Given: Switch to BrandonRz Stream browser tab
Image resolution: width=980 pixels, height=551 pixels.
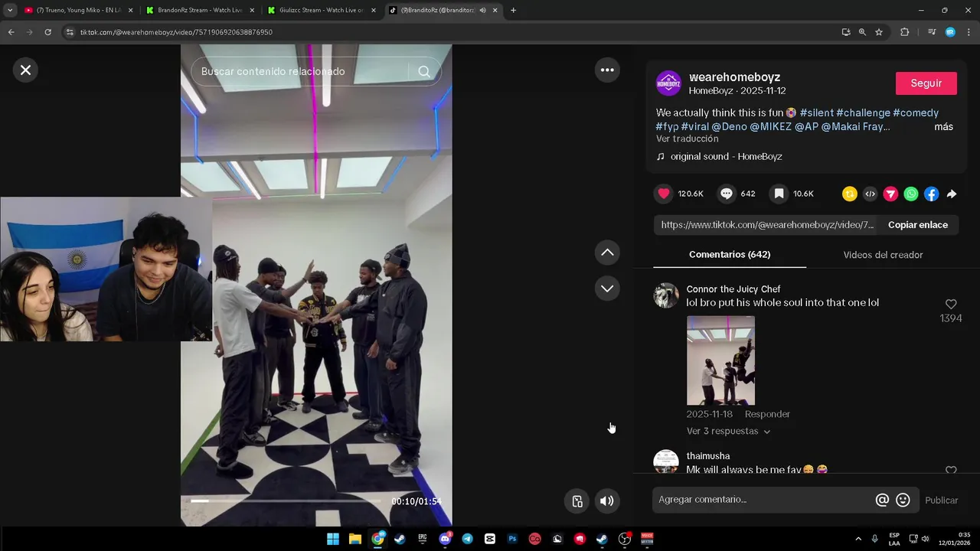Looking at the screenshot, I should (201, 11).
